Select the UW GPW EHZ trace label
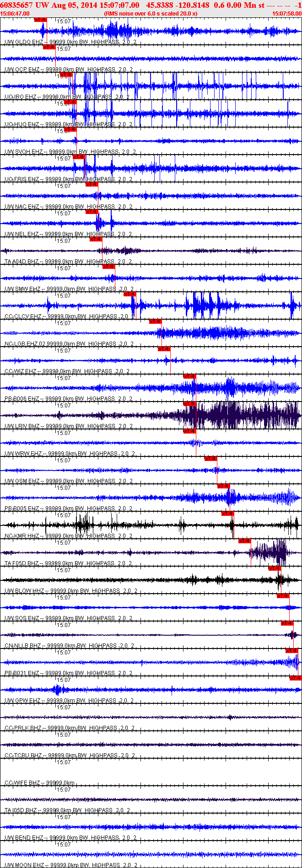 point(69,701)
